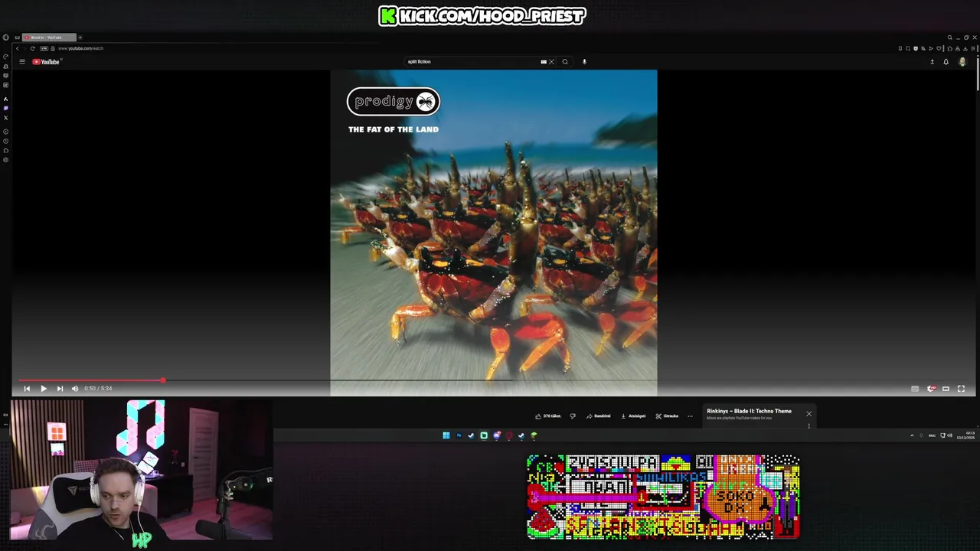Open sidebar settings gear icon
Viewport: 980px width, 551px height.
[5, 160]
